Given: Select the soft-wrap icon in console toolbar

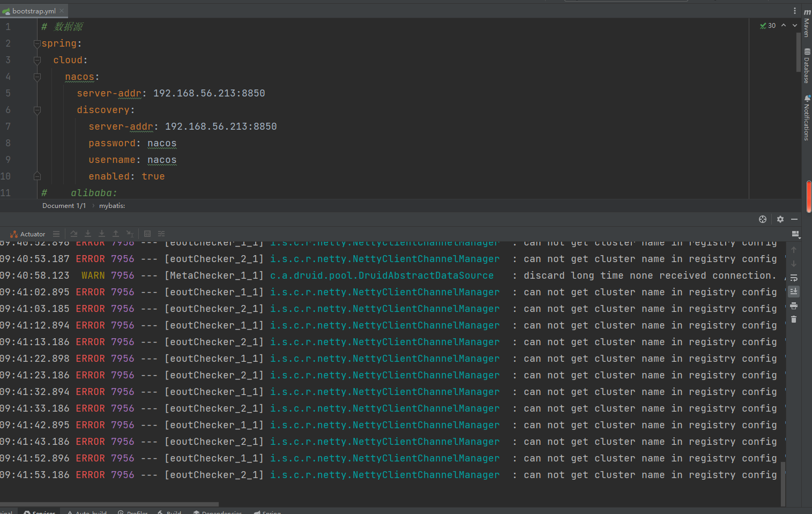Looking at the screenshot, I should 794,278.
